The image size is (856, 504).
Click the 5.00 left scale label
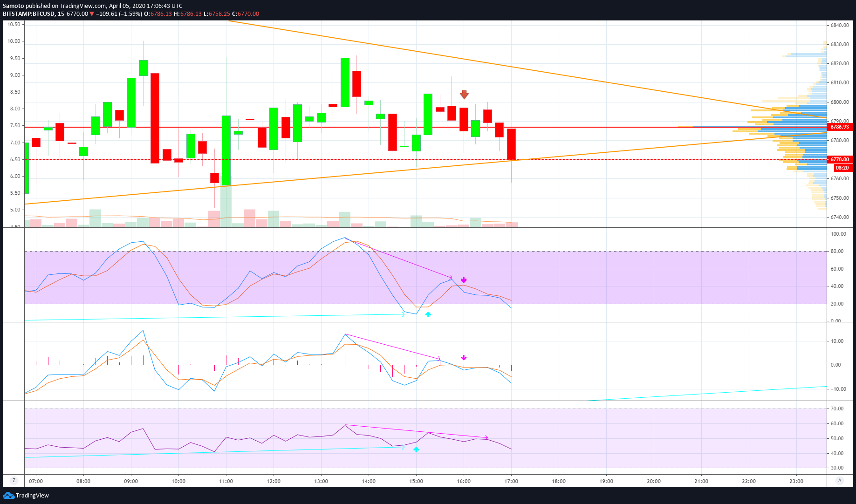[15, 210]
